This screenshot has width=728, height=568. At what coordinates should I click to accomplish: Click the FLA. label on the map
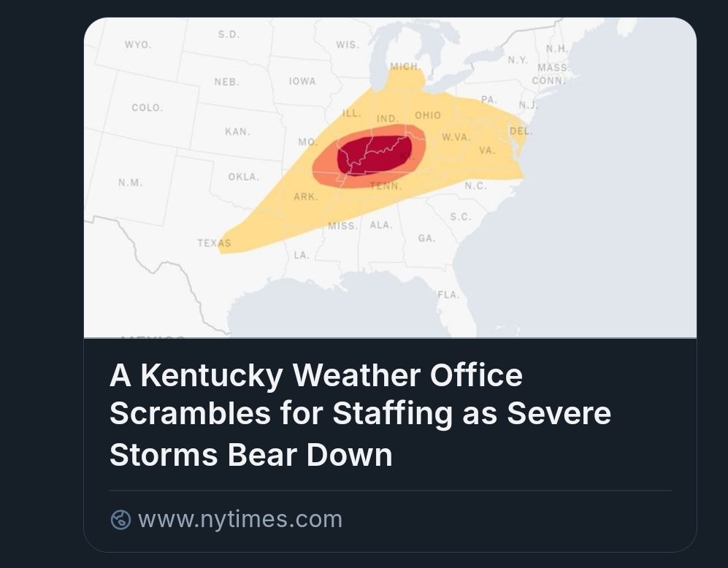click(448, 295)
